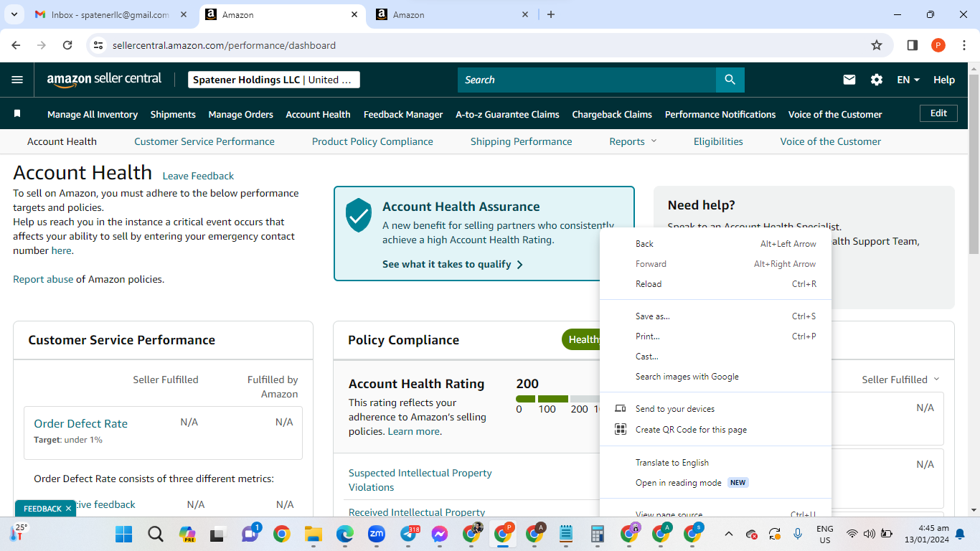980x551 pixels.
Task: Expand See what it takes to qualify
Action: point(453,264)
